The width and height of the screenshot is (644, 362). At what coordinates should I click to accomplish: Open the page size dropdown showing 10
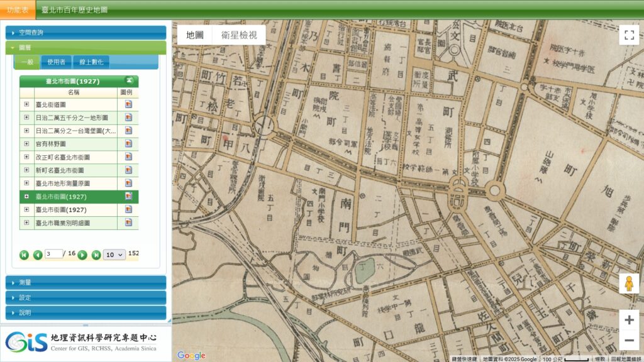tap(114, 255)
